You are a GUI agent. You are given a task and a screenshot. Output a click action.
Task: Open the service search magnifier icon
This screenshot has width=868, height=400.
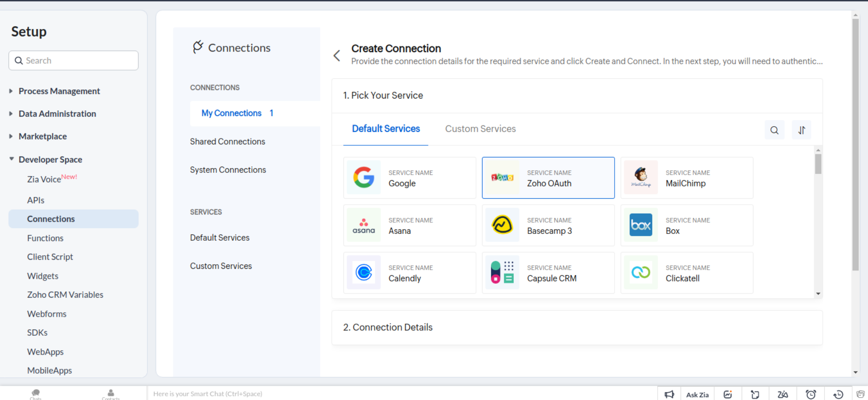[774, 130]
